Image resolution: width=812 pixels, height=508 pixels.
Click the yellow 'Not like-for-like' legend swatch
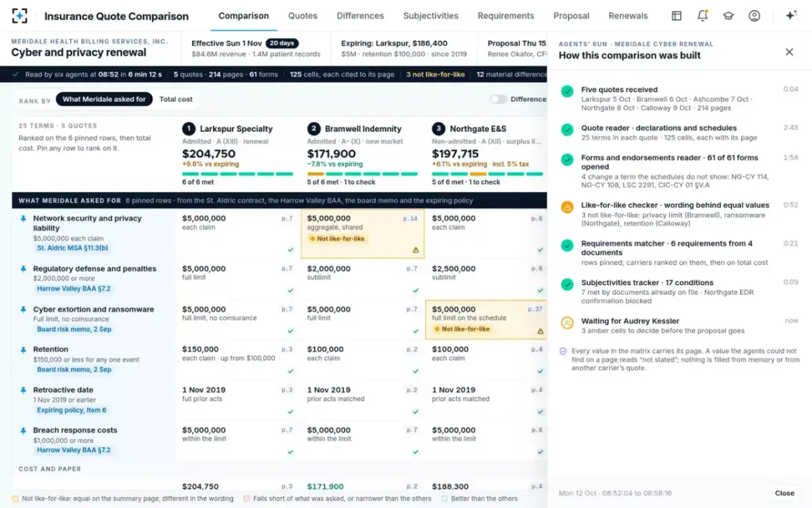(16, 499)
